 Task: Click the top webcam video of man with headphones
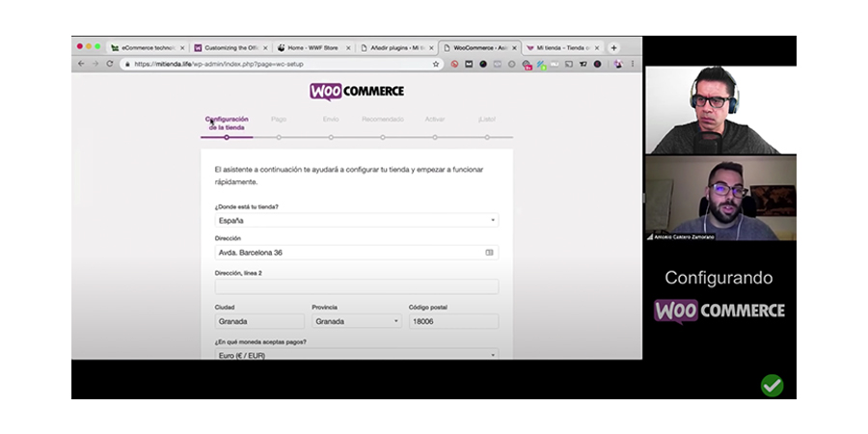pyautogui.click(x=720, y=110)
